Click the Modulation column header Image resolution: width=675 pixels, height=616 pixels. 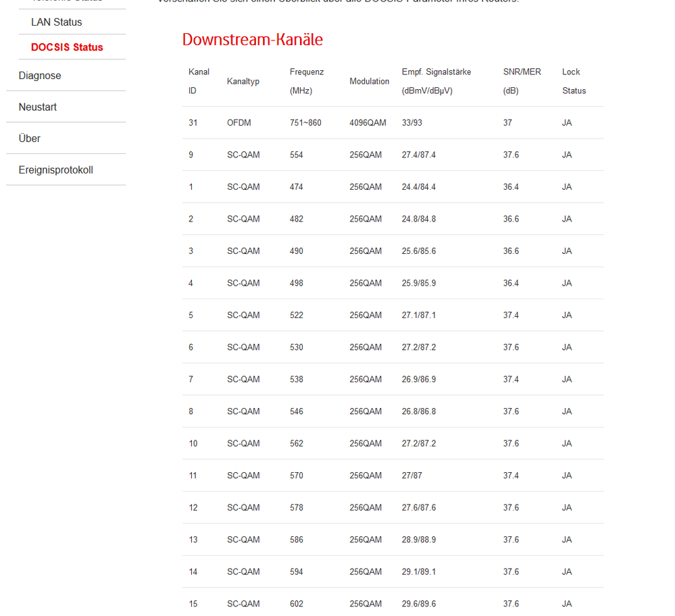point(369,81)
